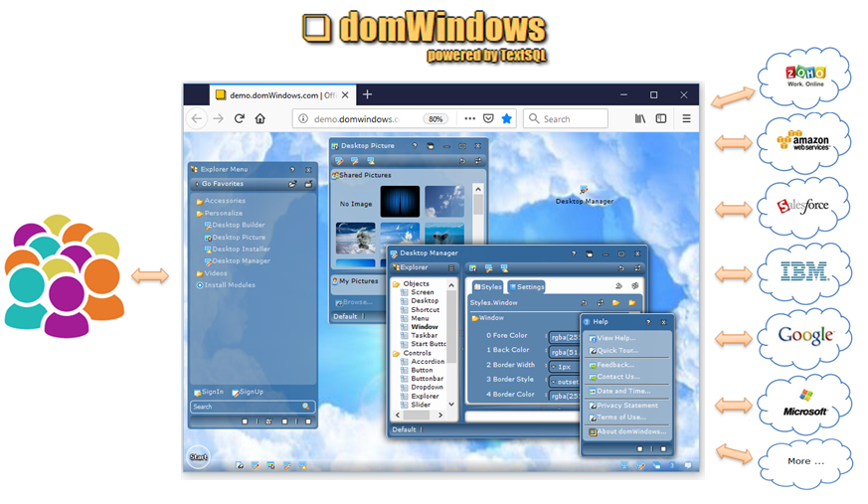Click the 80% zoom level badge

tap(435, 119)
